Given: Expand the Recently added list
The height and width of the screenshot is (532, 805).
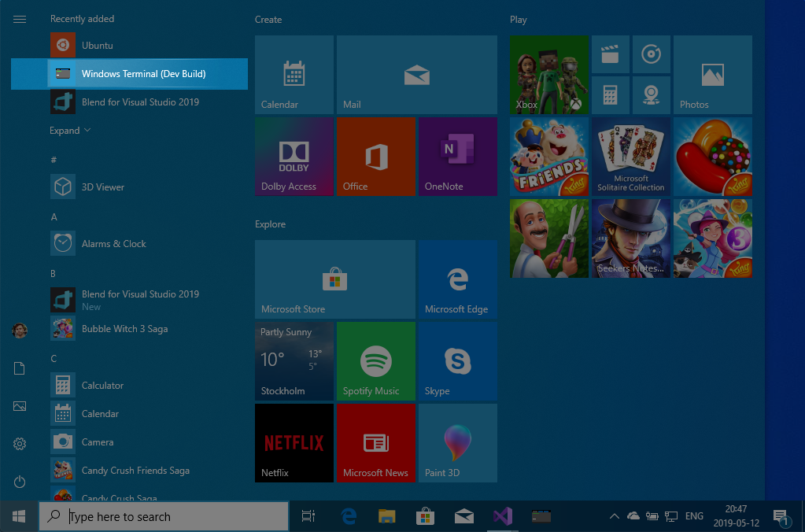Looking at the screenshot, I should tap(70, 131).
